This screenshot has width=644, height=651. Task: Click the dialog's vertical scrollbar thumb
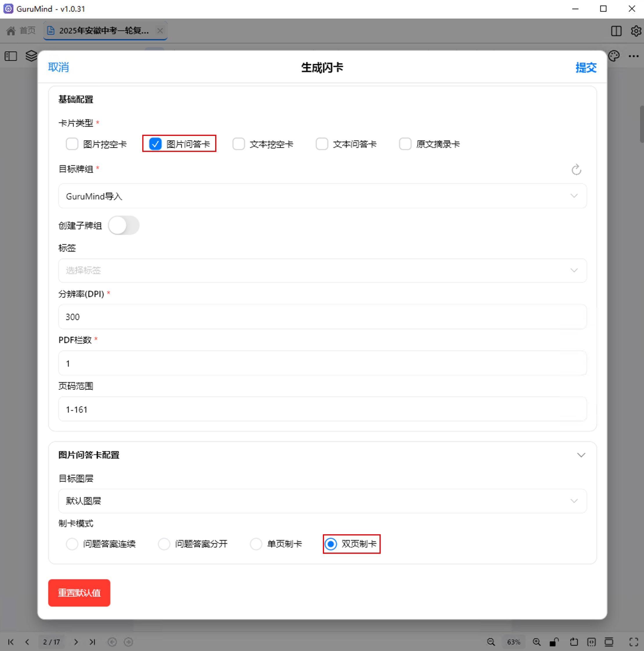coord(642,124)
